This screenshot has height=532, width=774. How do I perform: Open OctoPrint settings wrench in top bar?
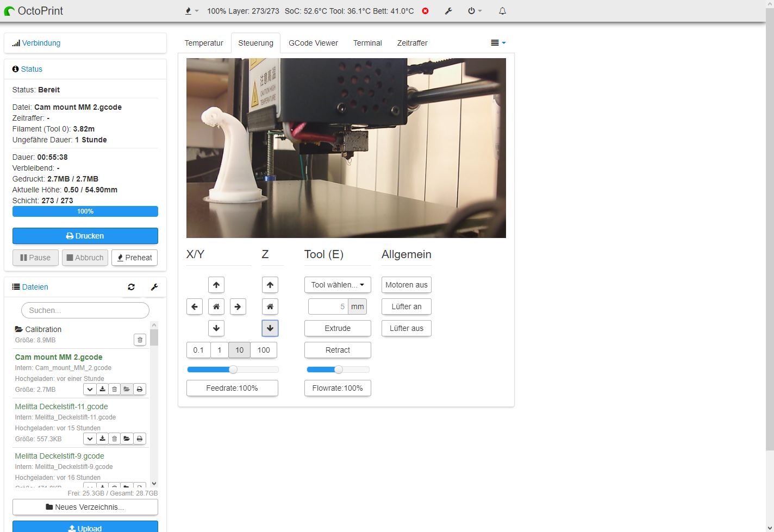click(448, 11)
